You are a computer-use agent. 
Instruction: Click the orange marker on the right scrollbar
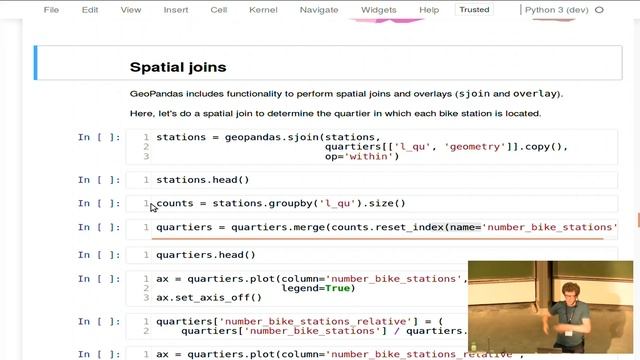[x=638, y=220]
